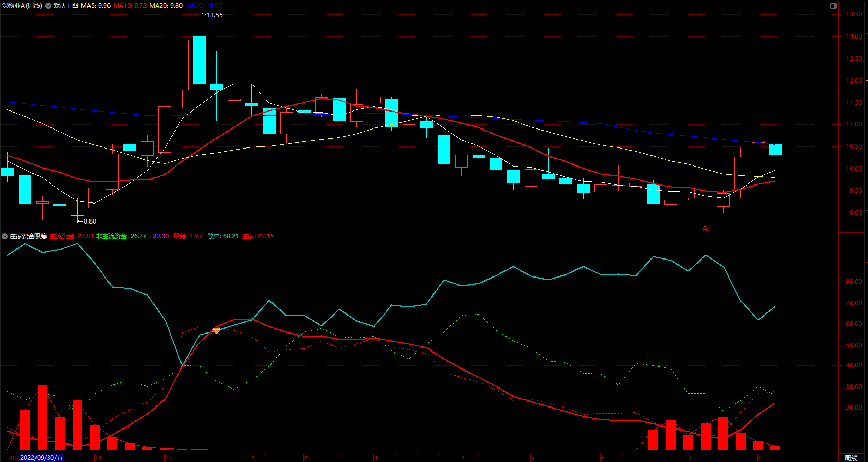Click the month 5 marker on time axis
This screenshot has height=462, width=868.
pyautogui.click(x=533, y=458)
